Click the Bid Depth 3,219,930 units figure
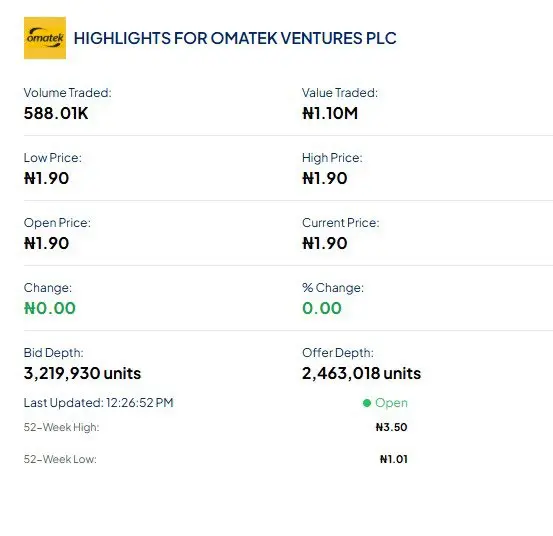The width and height of the screenshot is (553, 536). coord(82,373)
